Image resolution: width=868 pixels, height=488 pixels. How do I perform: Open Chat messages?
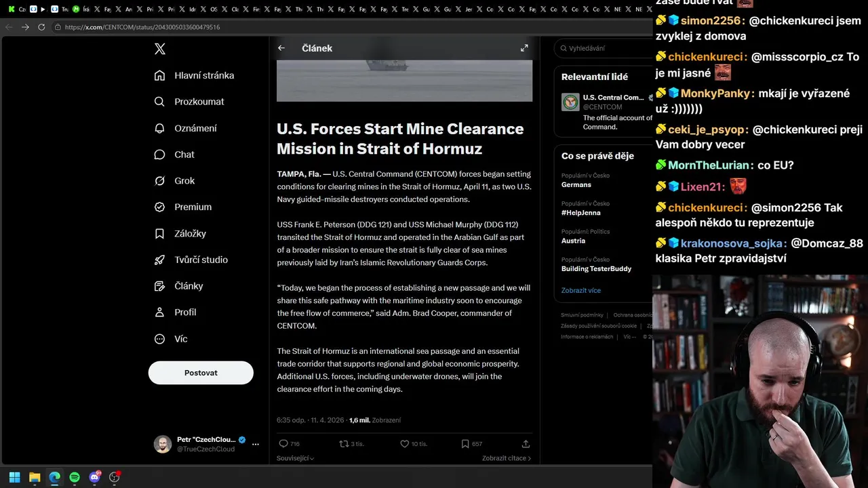point(174,155)
